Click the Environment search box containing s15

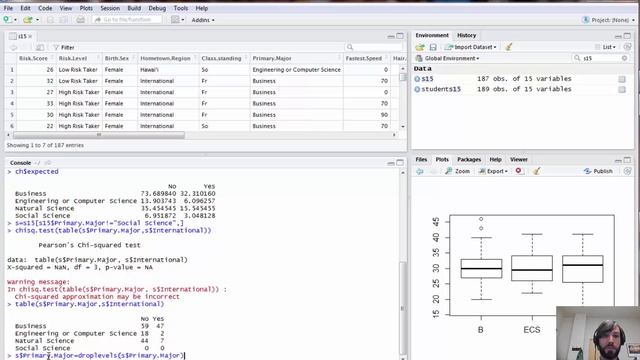(601, 58)
